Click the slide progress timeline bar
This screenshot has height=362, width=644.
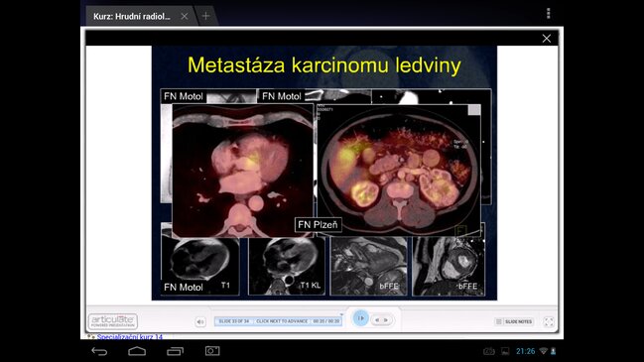point(278,321)
